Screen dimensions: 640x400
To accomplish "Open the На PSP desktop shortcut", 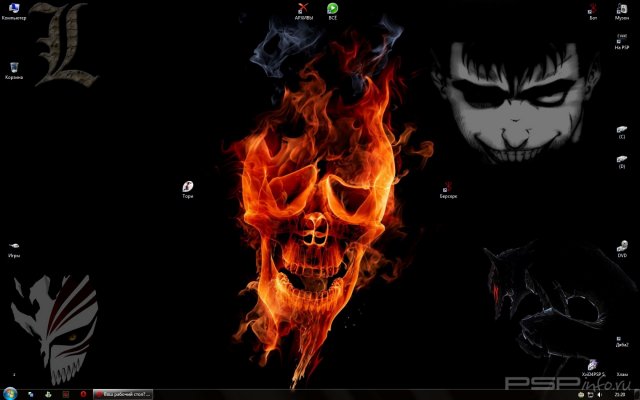I will 622,39.
